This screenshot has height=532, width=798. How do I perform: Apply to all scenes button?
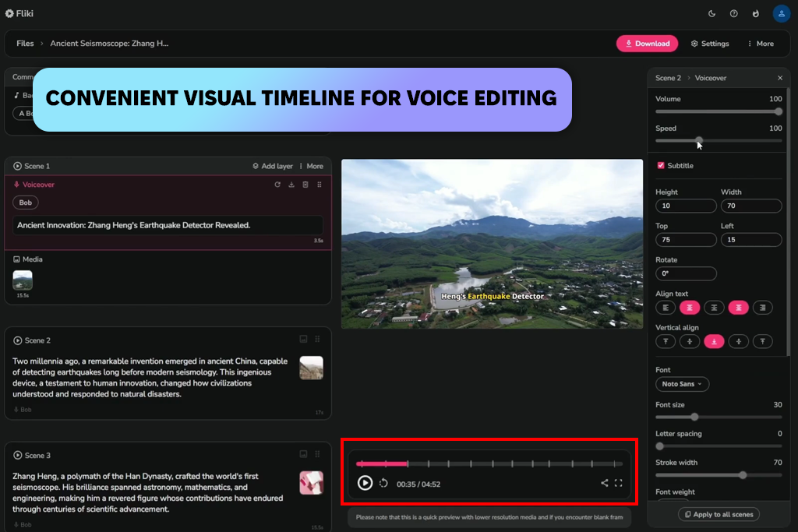coord(719,515)
